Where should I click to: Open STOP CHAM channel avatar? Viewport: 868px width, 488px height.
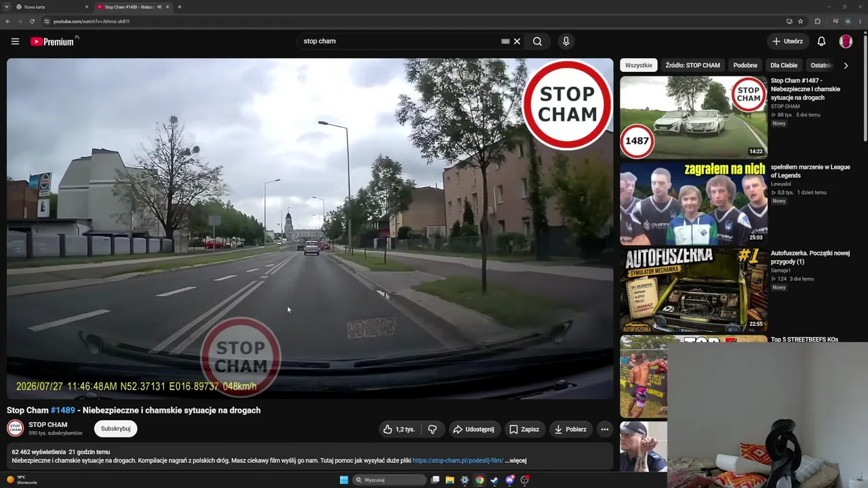pyautogui.click(x=15, y=428)
